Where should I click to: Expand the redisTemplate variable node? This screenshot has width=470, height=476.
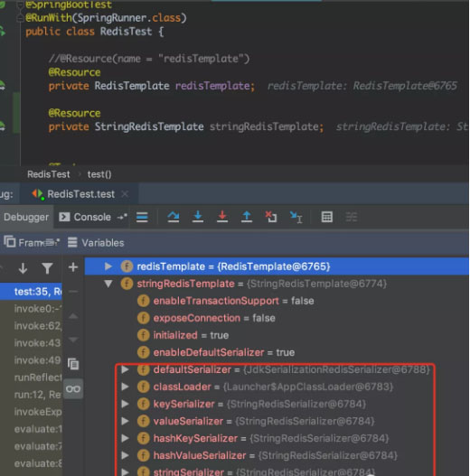tap(108, 266)
